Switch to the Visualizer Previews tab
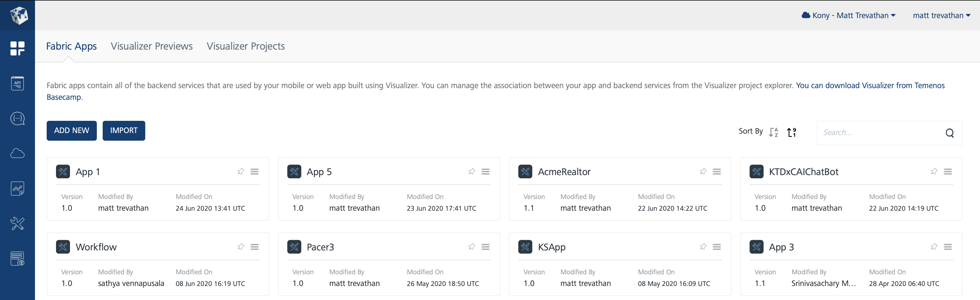 click(151, 46)
